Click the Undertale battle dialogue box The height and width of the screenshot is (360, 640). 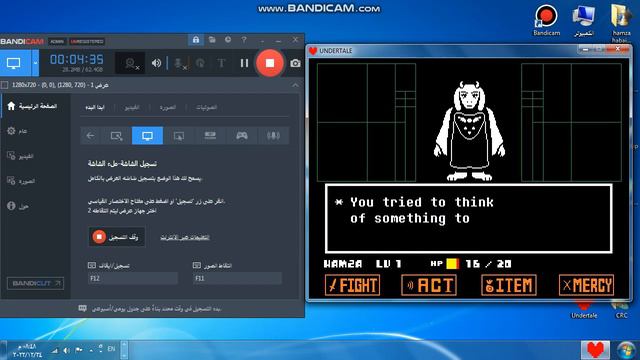[x=469, y=219]
